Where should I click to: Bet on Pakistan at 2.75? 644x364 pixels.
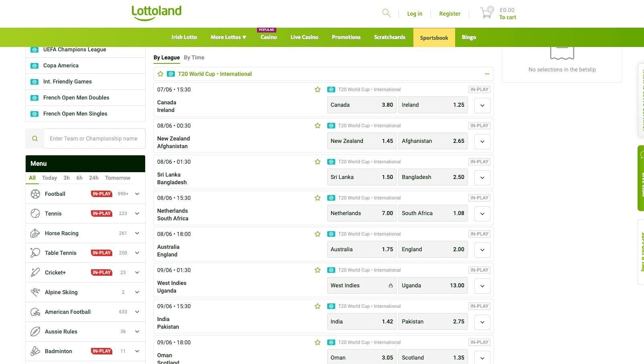tap(433, 322)
